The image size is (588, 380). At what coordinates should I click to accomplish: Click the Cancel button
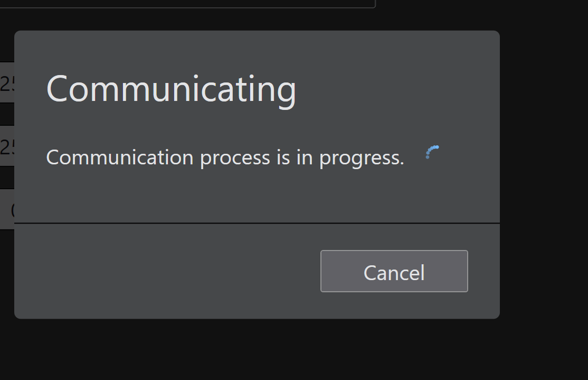[x=394, y=271]
